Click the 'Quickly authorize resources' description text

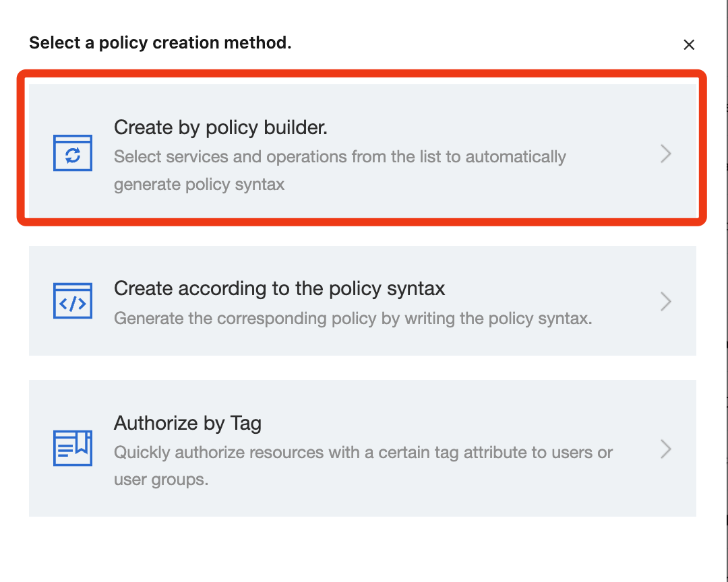(x=363, y=453)
